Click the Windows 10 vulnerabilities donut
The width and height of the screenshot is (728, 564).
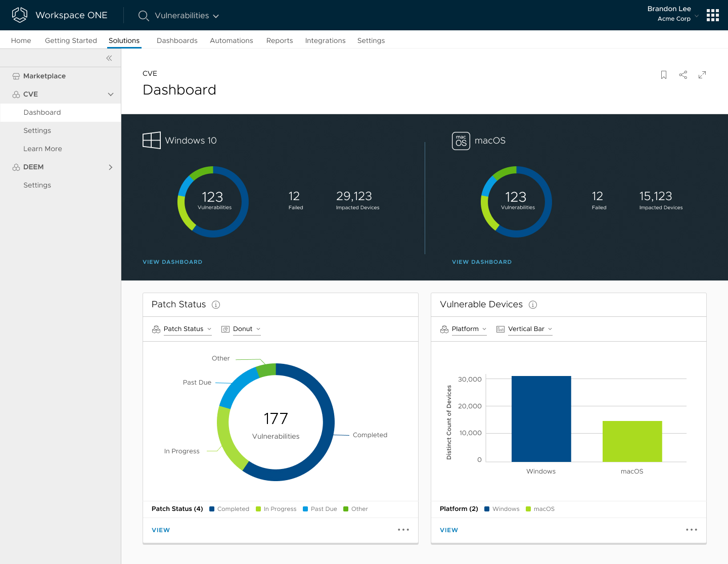click(213, 202)
